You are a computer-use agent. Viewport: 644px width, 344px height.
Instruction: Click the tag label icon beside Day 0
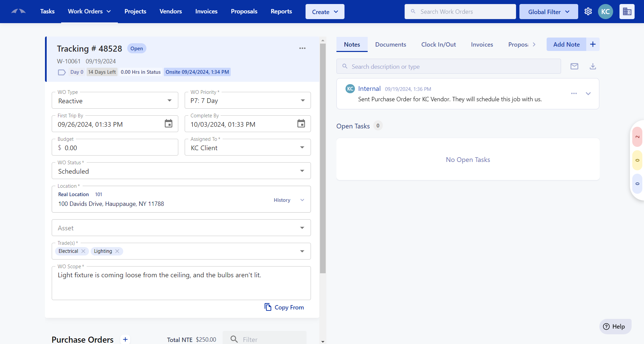coord(62,72)
